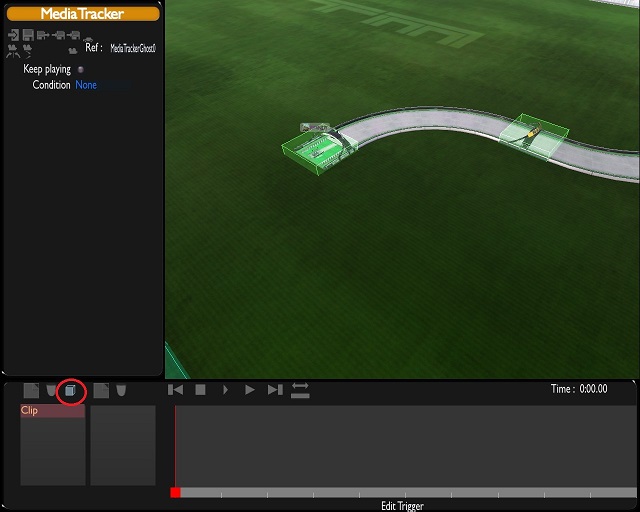Click the delete clip trash icon
The width and height of the screenshot is (640, 512).
[x=51, y=390]
